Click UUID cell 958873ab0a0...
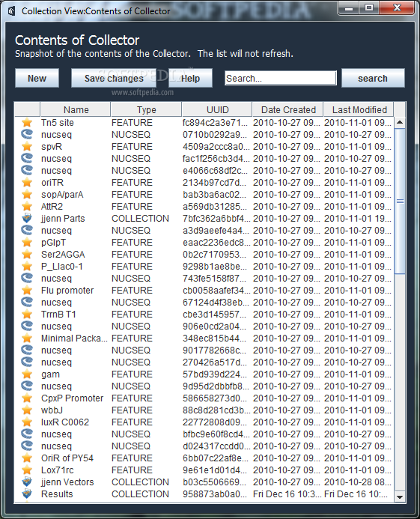 (215, 494)
